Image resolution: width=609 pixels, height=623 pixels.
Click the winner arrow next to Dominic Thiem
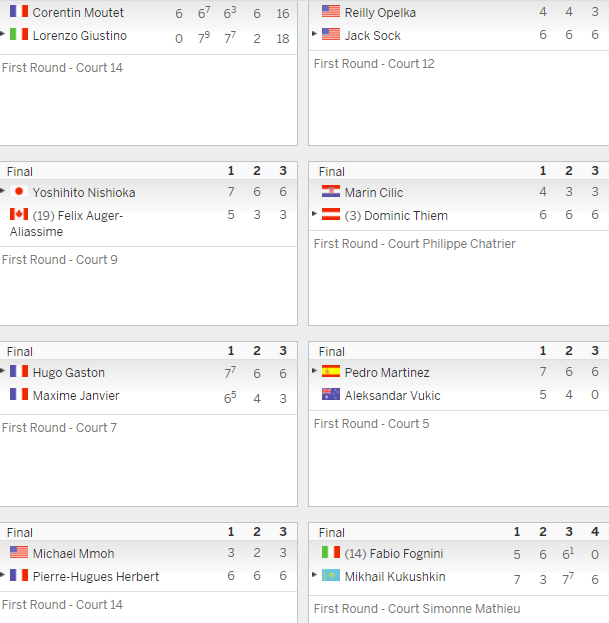[x=314, y=214]
